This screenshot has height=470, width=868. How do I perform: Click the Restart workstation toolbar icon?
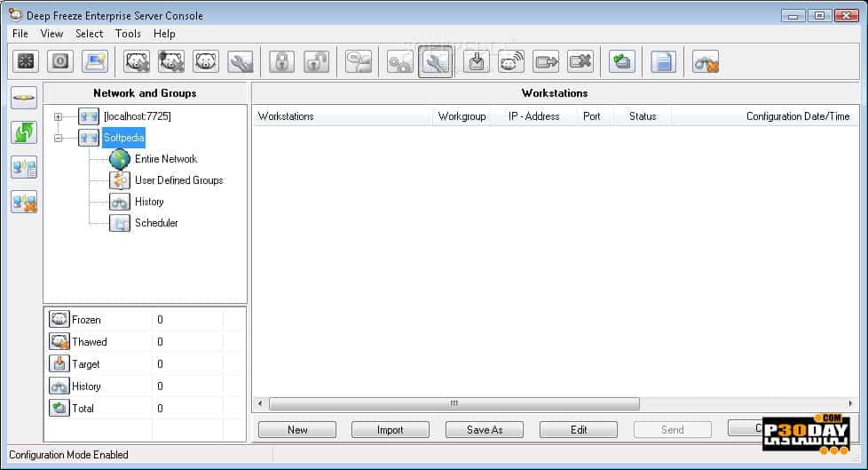pos(26,61)
